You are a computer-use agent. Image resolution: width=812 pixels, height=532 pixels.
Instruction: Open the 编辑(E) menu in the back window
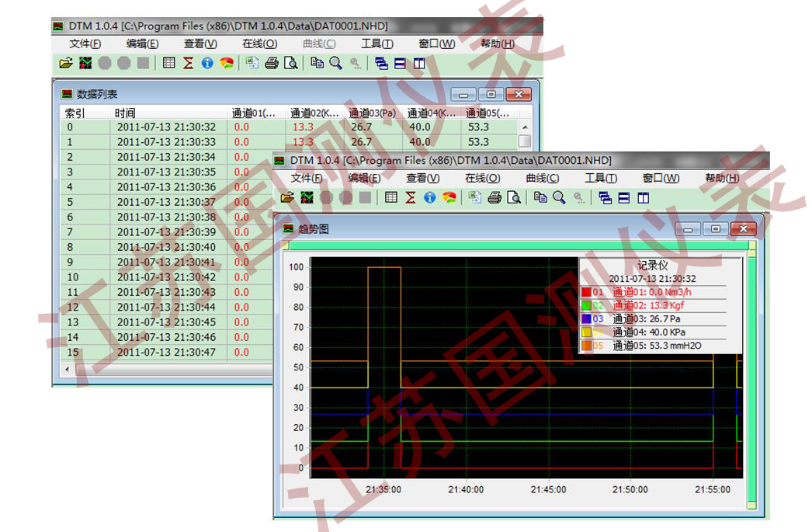142,44
